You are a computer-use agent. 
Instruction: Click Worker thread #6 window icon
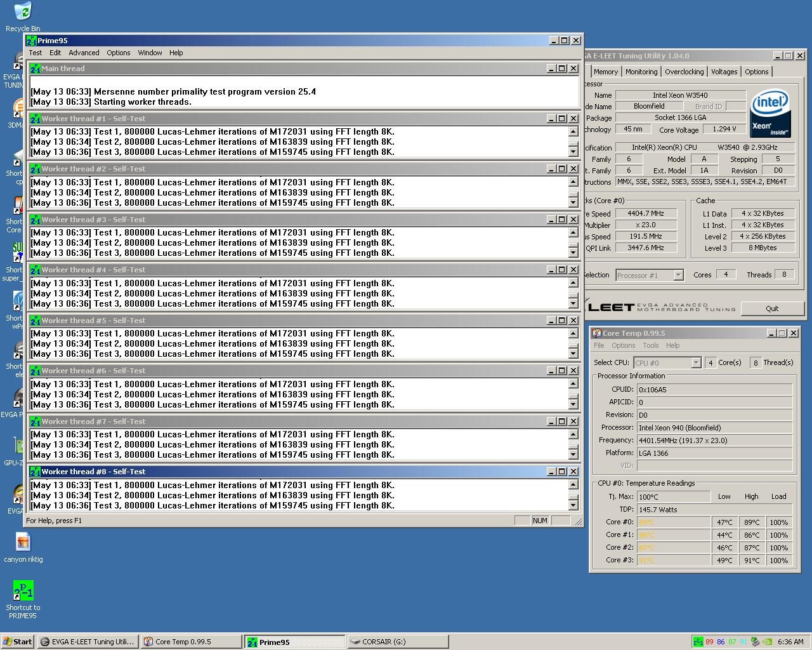pyautogui.click(x=36, y=371)
